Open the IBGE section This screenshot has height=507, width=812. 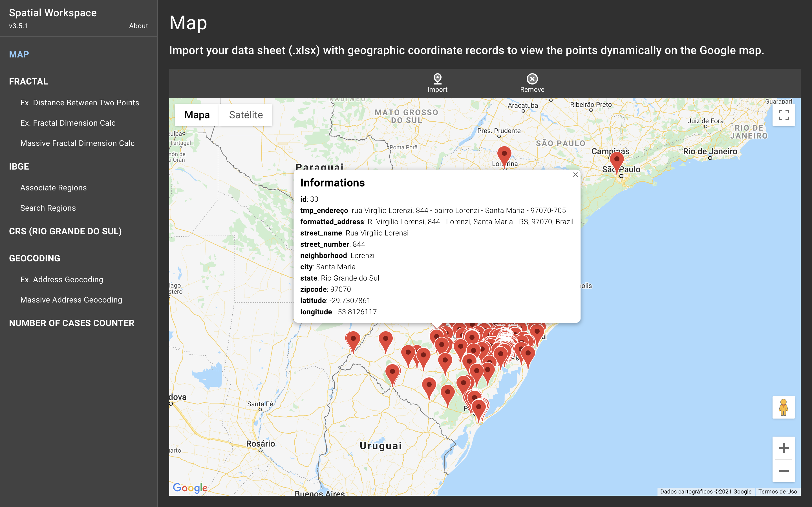tap(19, 166)
